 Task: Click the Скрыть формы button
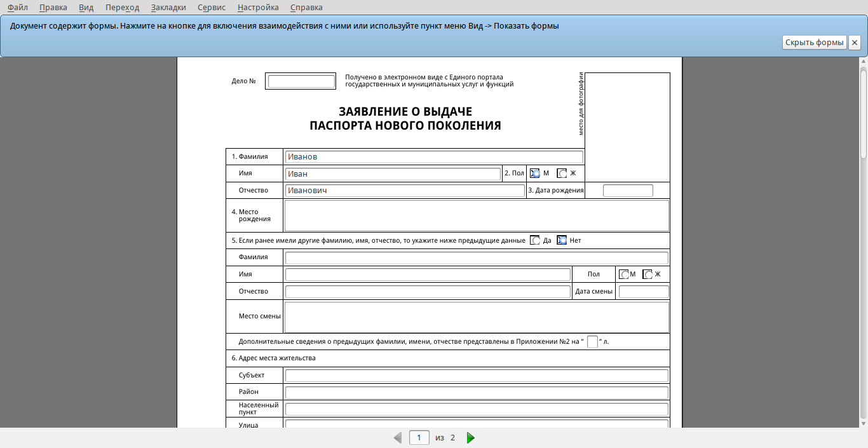[x=814, y=43]
